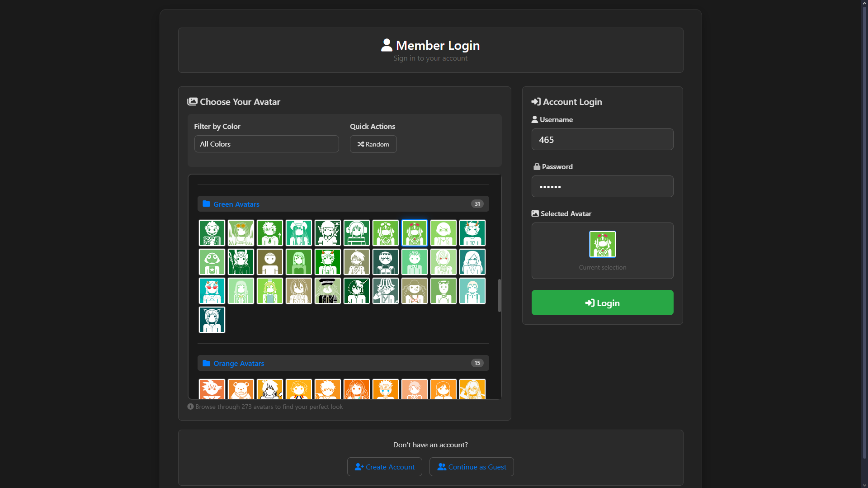Image resolution: width=868 pixels, height=488 pixels.
Task: Select the orange ninja headband avatar
Action: click(386, 389)
